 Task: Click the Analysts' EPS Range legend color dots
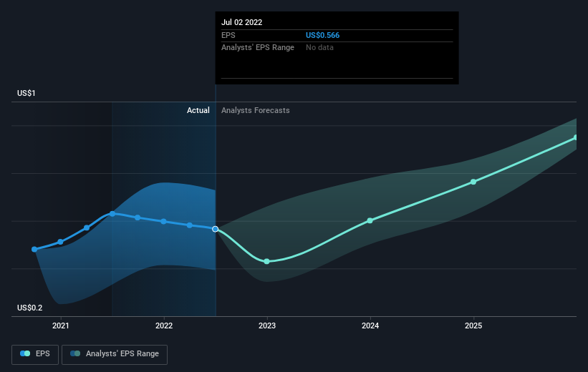75,353
